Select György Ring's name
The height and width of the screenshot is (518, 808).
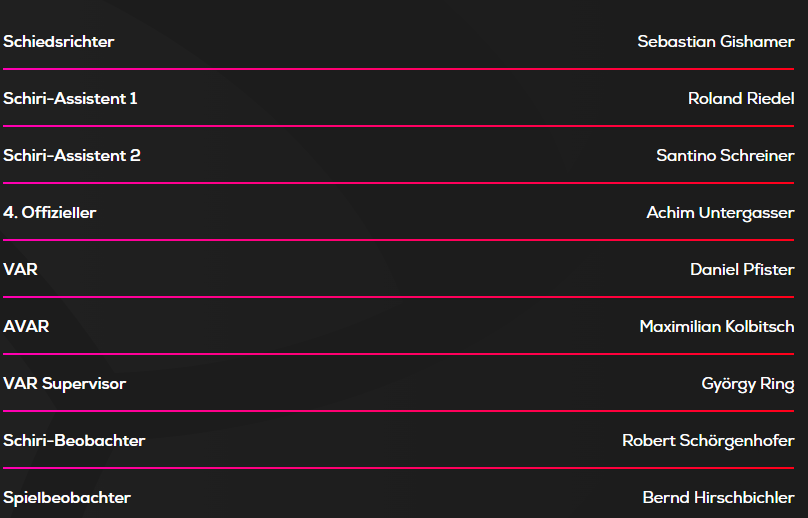tap(748, 384)
